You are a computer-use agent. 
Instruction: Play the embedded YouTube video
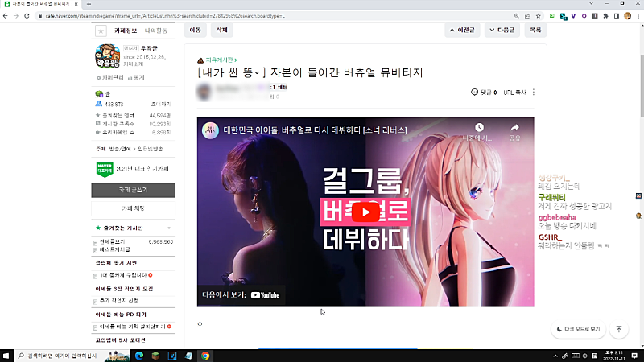point(365,212)
